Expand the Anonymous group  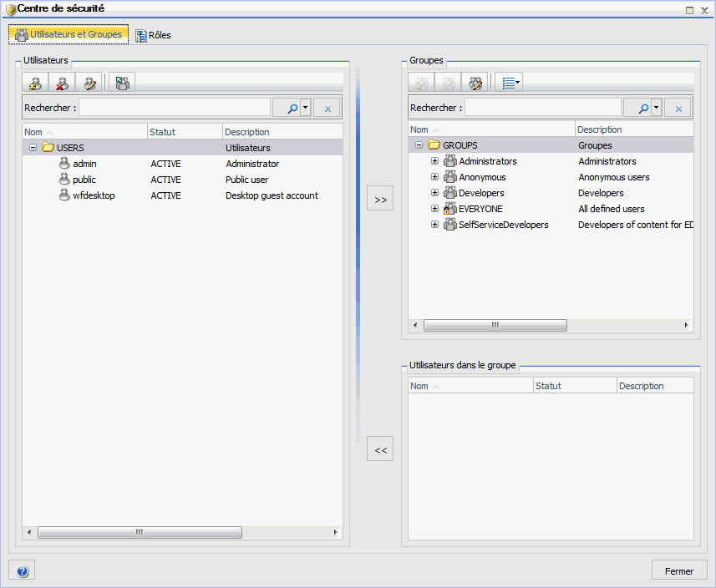[434, 177]
